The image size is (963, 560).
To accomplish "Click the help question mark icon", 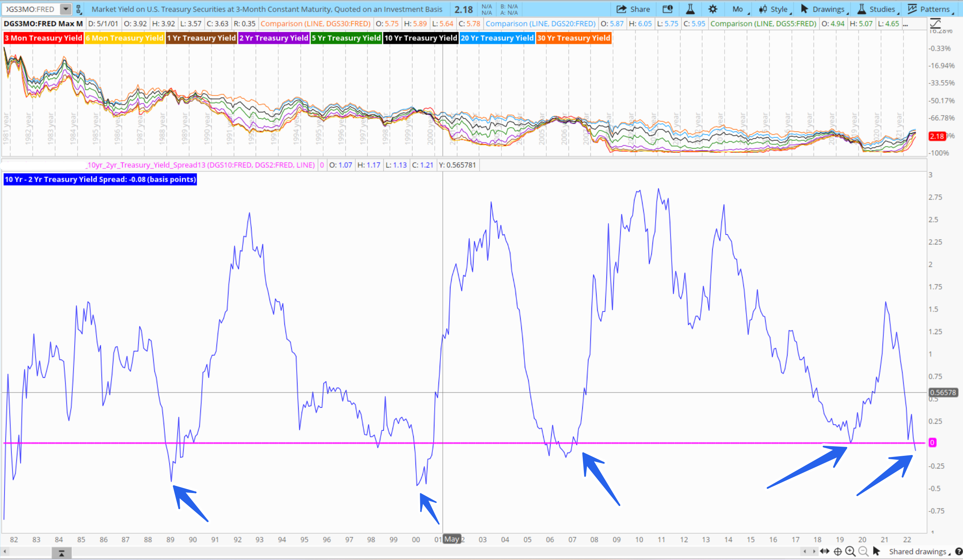I will [x=959, y=552].
